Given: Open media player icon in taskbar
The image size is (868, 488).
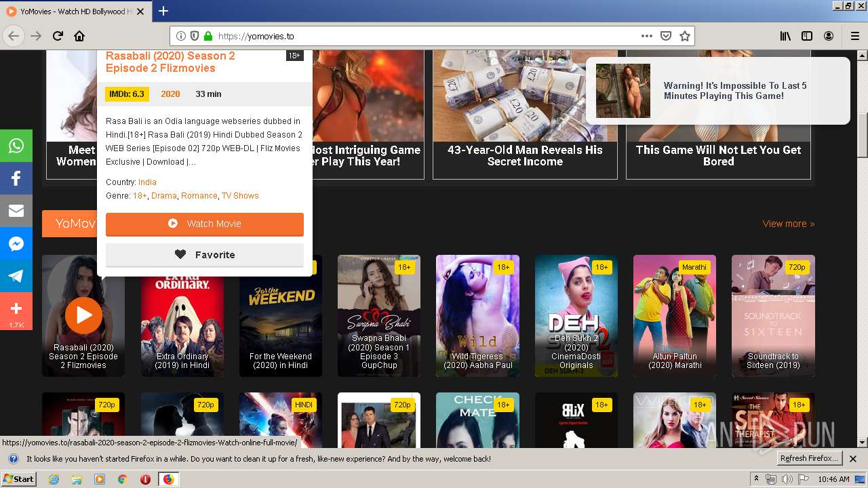Looking at the screenshot, I should coord(100,479).
